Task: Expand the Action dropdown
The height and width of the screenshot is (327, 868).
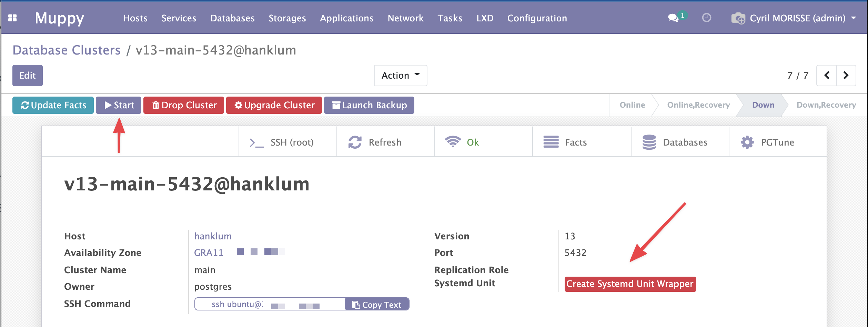Action: click(x=401, y=76)
